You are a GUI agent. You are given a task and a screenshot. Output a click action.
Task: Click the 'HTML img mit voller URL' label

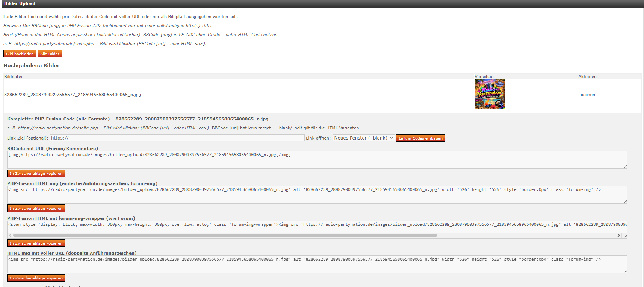(72, 253)
